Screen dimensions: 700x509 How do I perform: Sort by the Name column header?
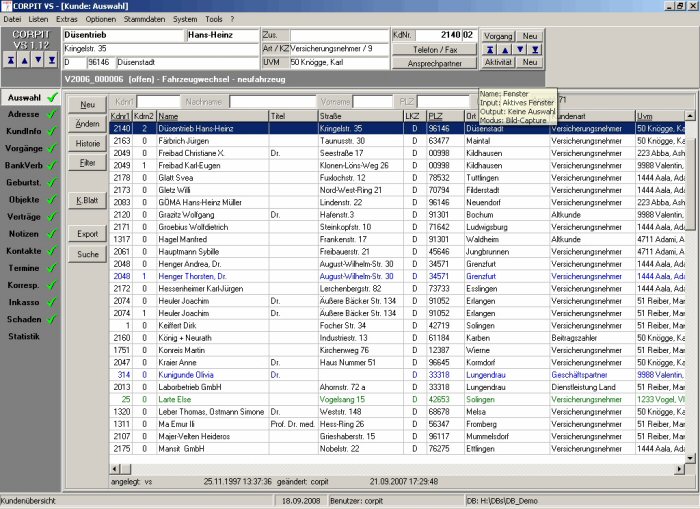pyautogui.click(x=212, y=116)
